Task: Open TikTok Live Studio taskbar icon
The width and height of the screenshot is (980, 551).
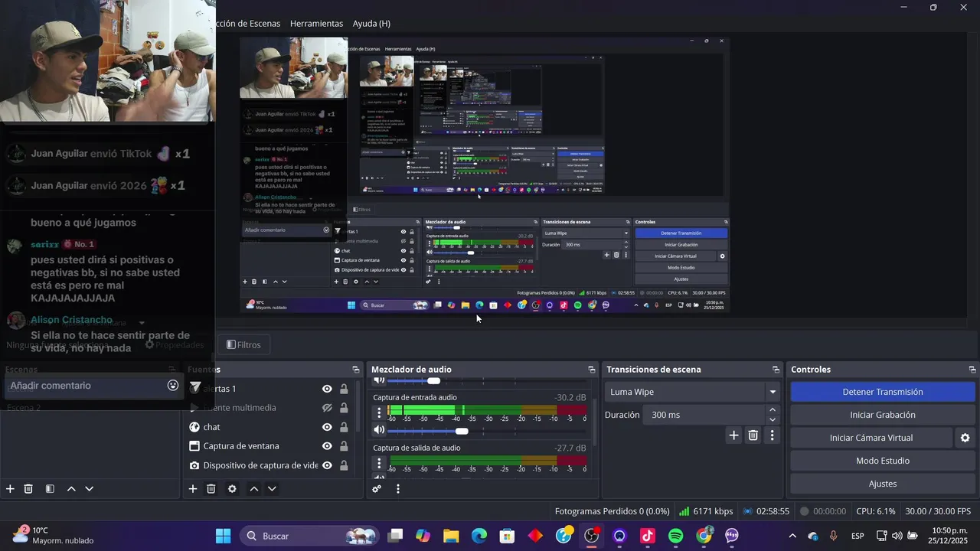Action: click(x=648, y=536)
